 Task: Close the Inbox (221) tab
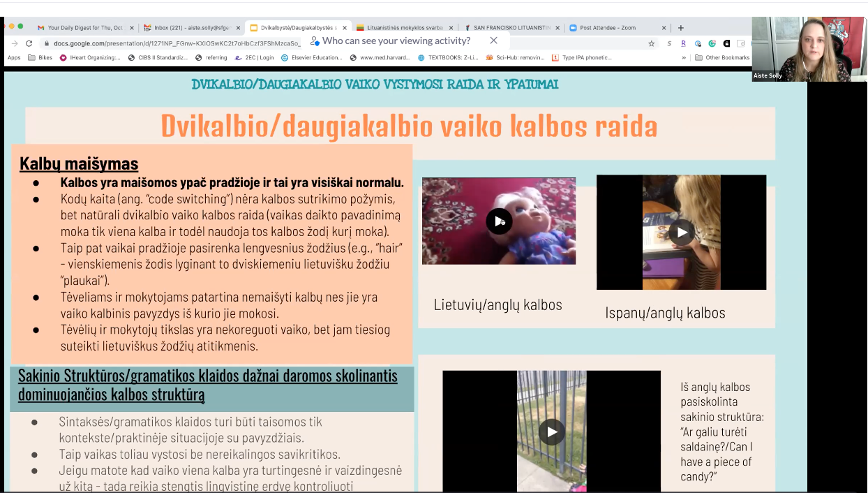coord(238,28)
